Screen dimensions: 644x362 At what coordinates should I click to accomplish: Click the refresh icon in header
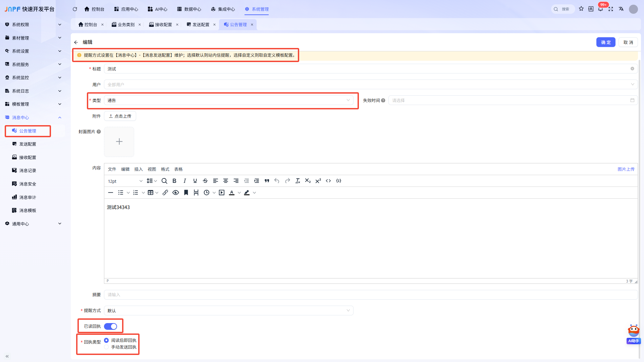(75, 9)
